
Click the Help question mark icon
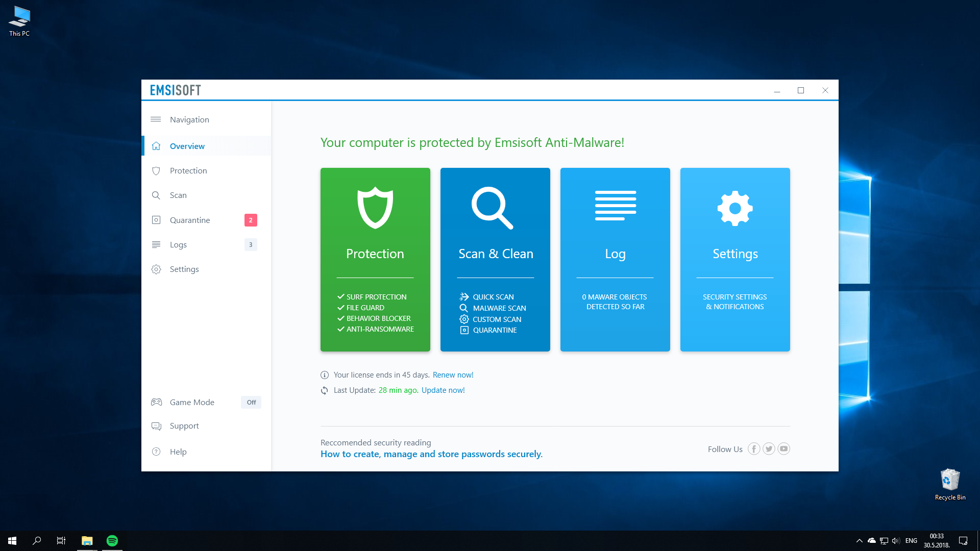click(x=156, y=452)
